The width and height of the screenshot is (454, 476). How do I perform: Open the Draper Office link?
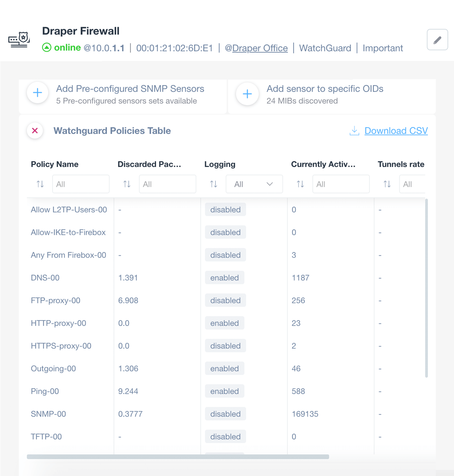point(260,48)
